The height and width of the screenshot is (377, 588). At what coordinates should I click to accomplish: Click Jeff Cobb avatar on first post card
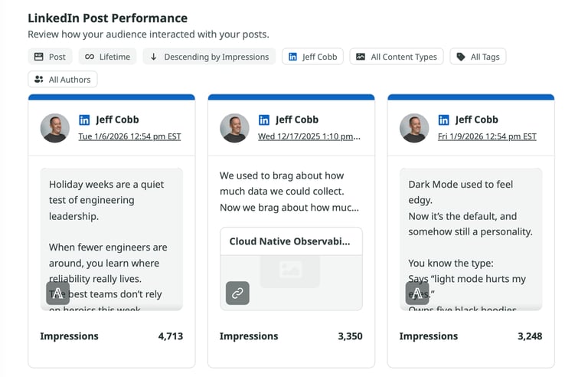tap(55, 128)
